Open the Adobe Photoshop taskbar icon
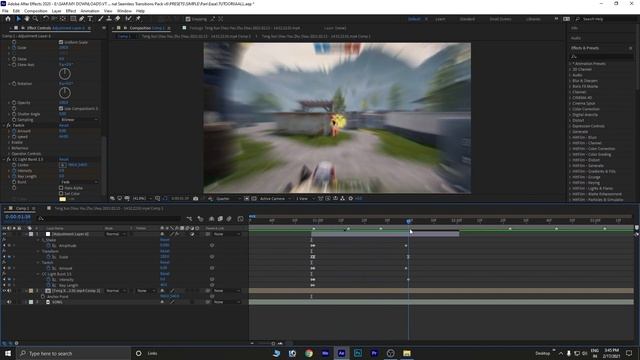The image size is (640, 360). coord(358,353)
